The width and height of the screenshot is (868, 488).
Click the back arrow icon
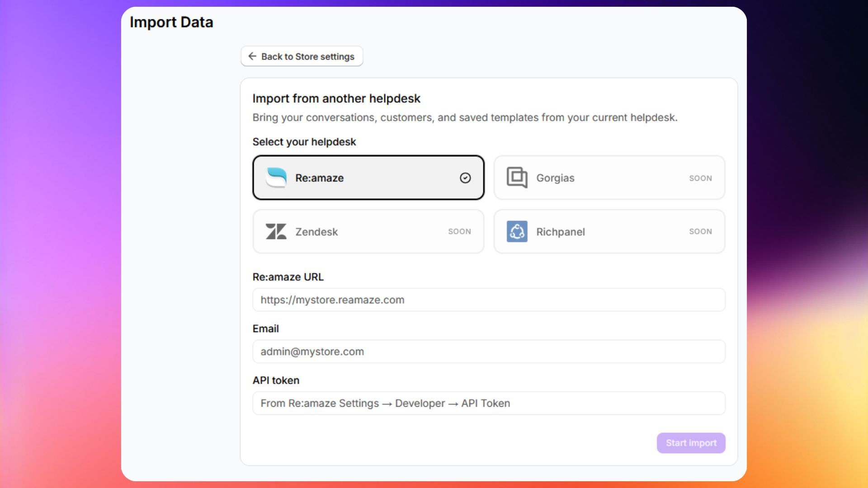252,56
